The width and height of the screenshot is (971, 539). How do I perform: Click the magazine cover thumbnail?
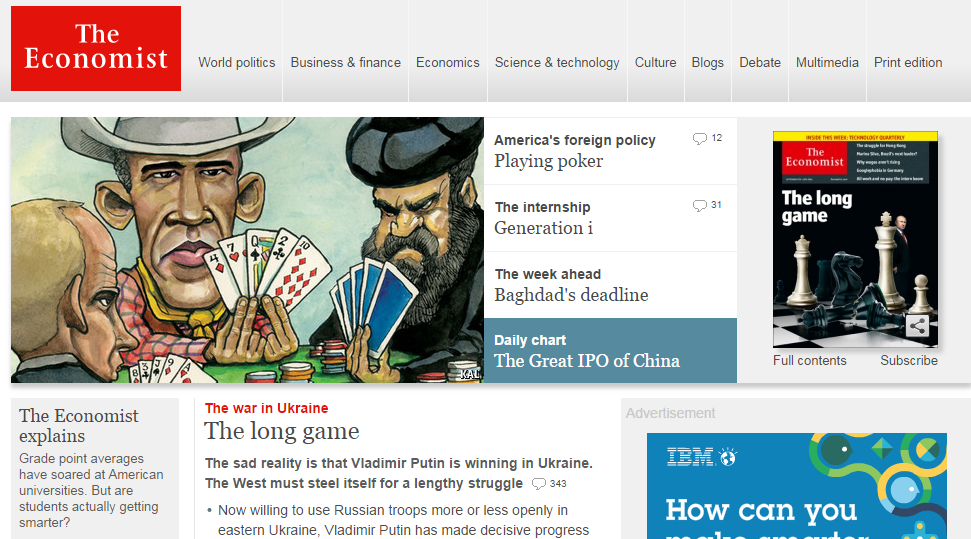[855, 239]
